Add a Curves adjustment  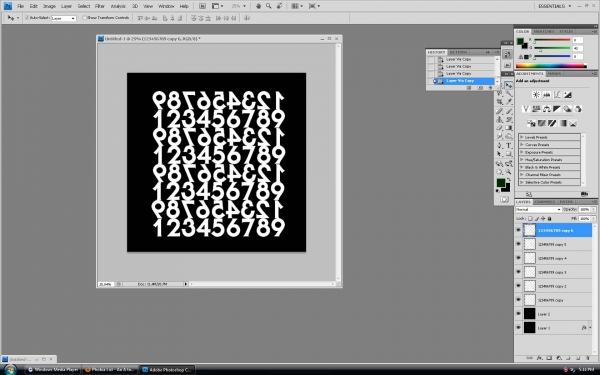557,95
